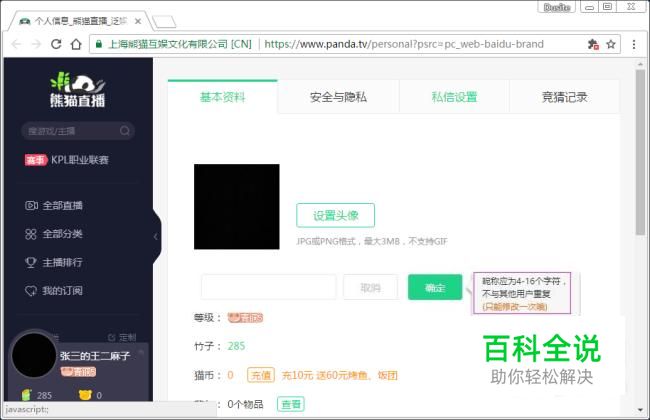Click the 竹子 value 285
Image resolution: width=650 pixels, height=420 pixels.
pos(236,346)
